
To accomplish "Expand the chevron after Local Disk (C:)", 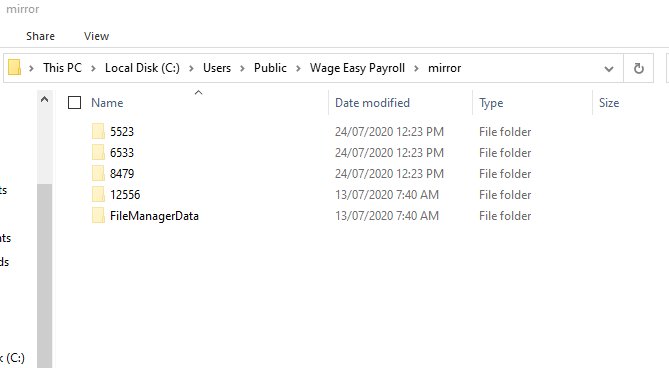I will pyautogui.click(x=191, y=68).
